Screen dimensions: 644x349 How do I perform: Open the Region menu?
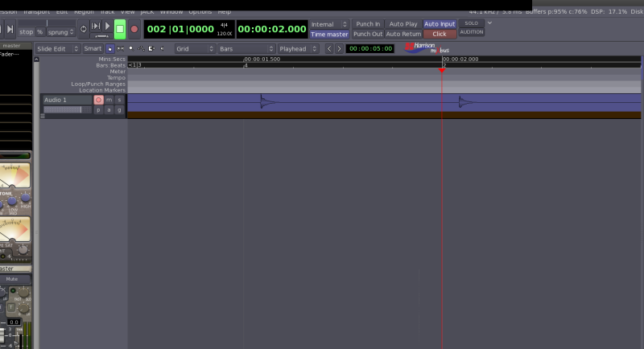coord(84,12)
